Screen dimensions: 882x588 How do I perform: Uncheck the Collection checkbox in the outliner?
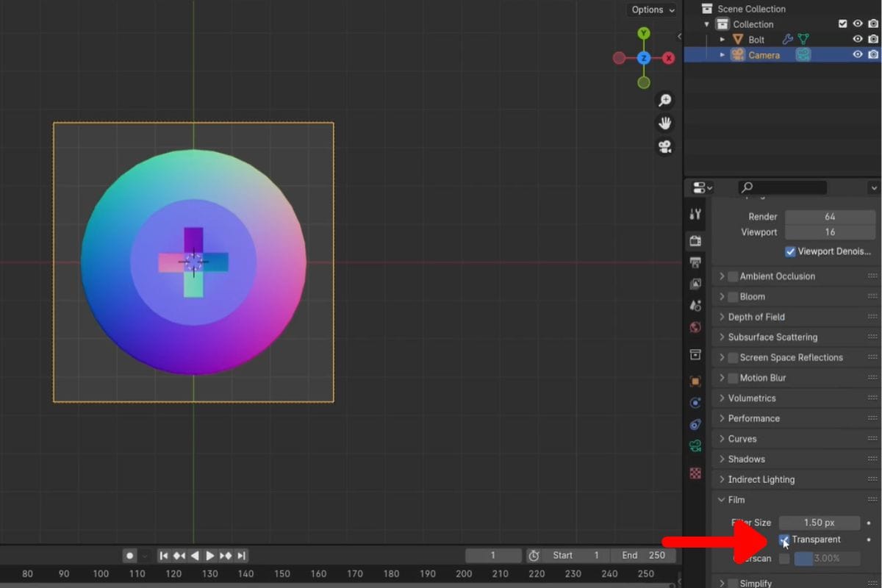(x=842, y=24)
